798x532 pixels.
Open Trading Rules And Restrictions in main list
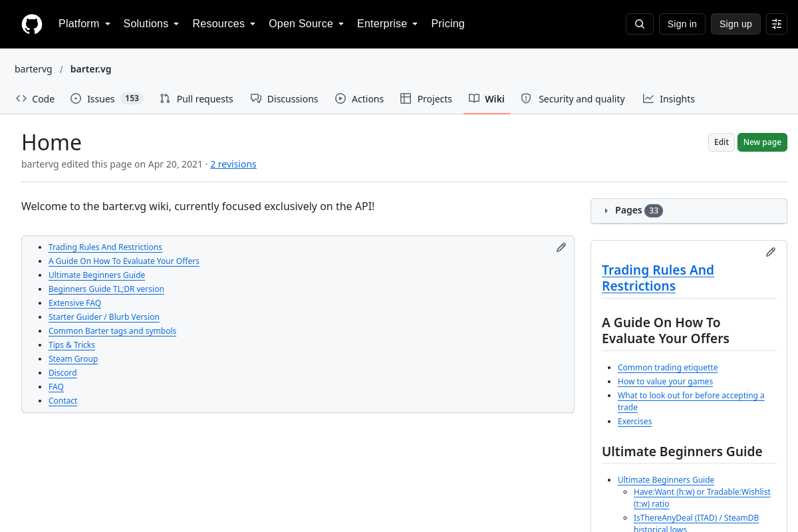[105, 247]
